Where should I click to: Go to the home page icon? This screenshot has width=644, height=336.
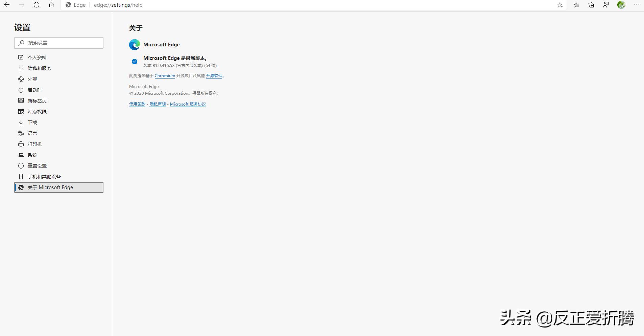click(x=51, y=5)
